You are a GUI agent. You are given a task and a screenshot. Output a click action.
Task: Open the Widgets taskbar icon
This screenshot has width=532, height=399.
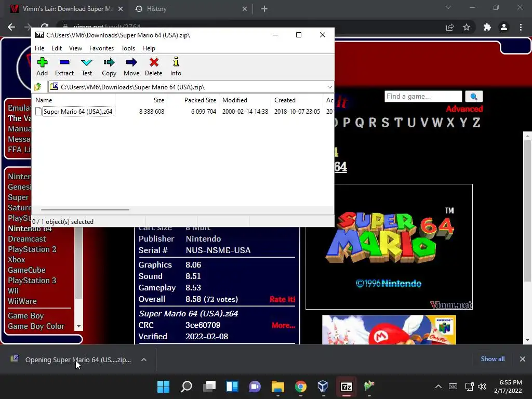click(232, 387)
